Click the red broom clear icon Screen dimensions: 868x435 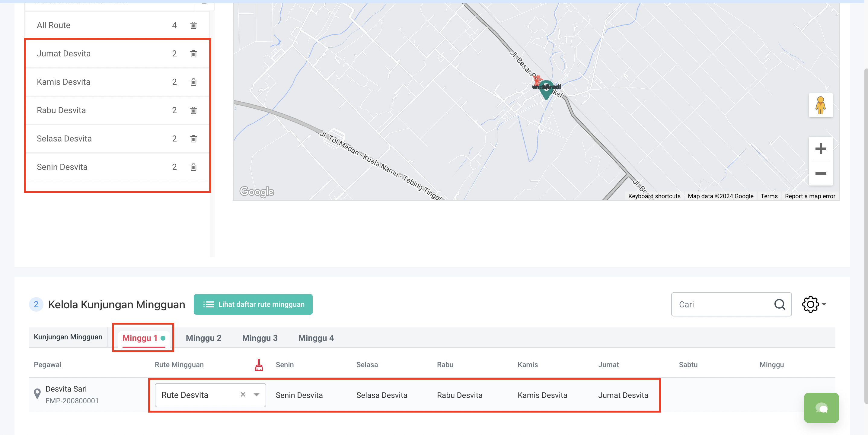(259, 365)
